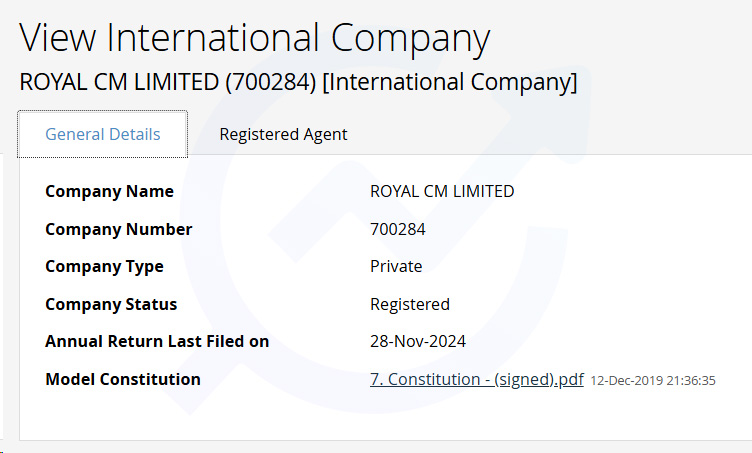The width and height of the screenshot is (752, 453).
Task: Click the Model Constitution label
Action: click(x=123, y=379)
